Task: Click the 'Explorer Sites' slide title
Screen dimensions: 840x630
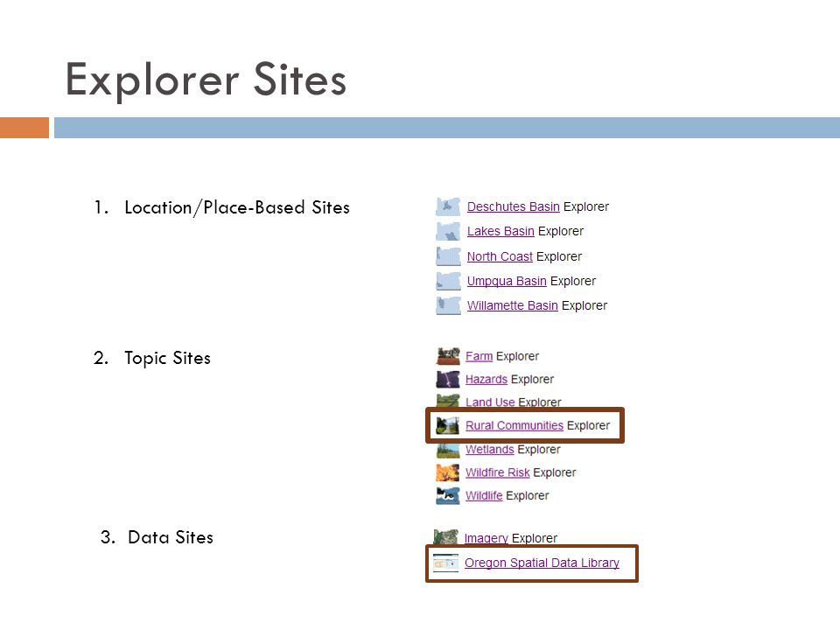Action: tap(206, 80)
